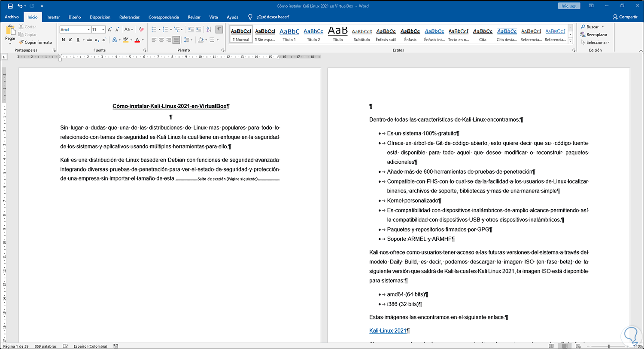Open the Archivo menu
This screenshot has width=644, height=349.
click(12, 17)
